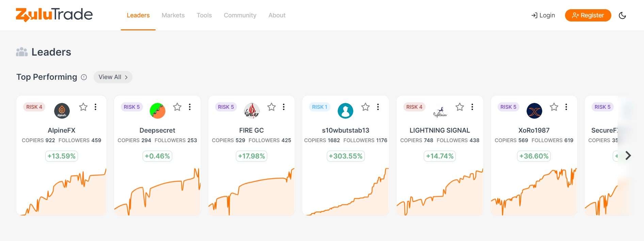The width and height of the screenshot is (644, 241).
Task: Show next leaders with the right arrow
Action: point(628,155)
